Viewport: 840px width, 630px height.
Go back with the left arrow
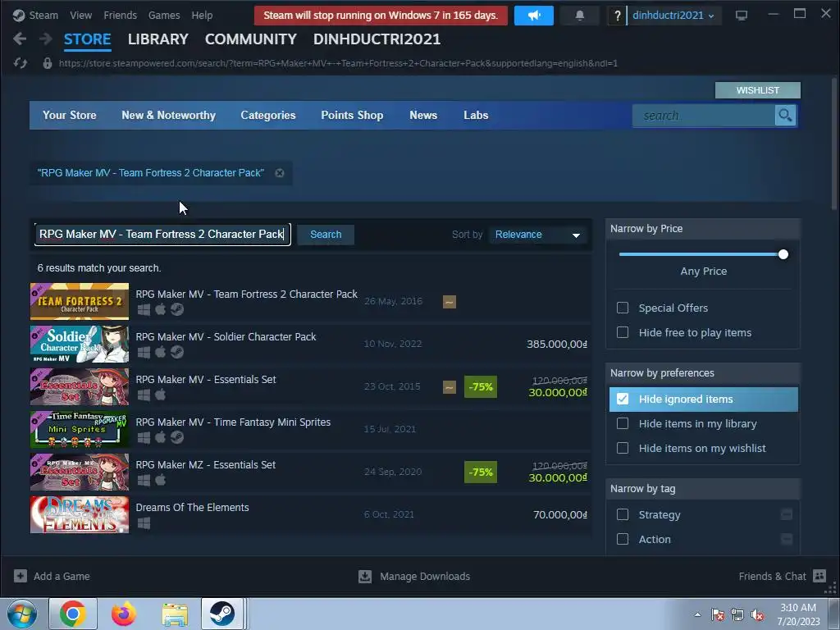[20, 39]
